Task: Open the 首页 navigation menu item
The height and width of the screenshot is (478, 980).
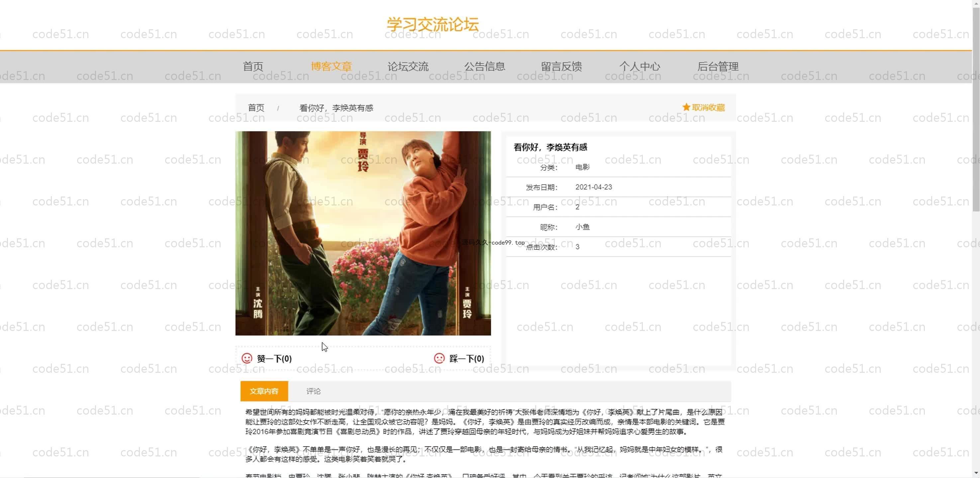Action: point(253,66)
